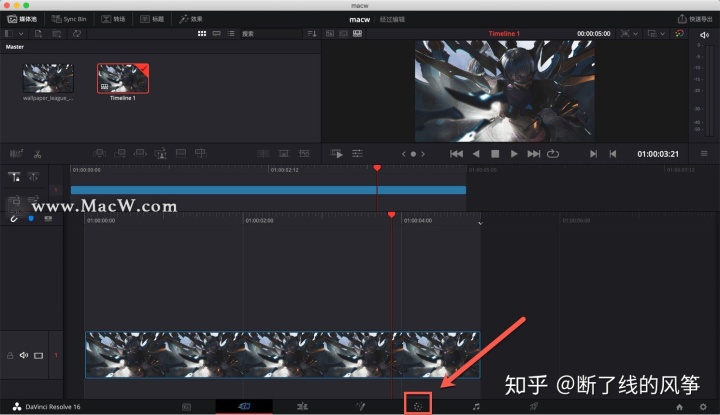Open the Sync Bin panel
Viewport: 720px width, 415px height.
(x=69, y=19)
